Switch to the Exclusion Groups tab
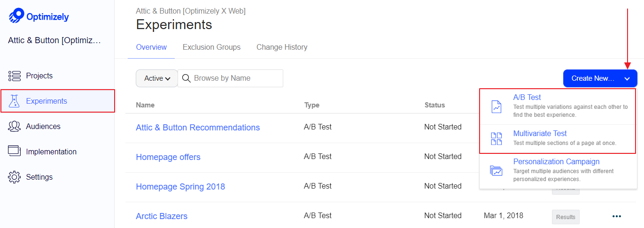 coord(211,47)
